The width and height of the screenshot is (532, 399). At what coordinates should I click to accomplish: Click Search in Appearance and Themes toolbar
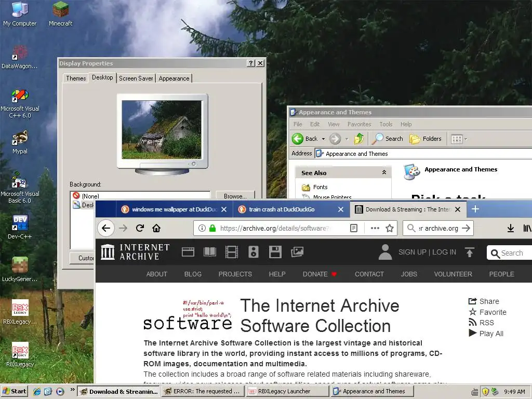(388, 138)
